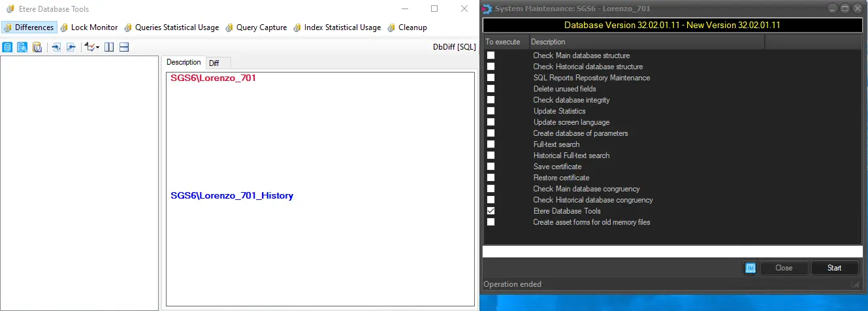Switch to horizontal split layout
The width and height of the screenshot is (868, 311).
click(124, 47)
